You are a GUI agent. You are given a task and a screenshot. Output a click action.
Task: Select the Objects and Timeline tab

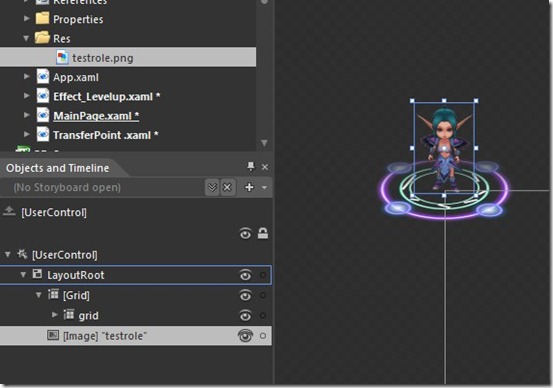[x=57, y=168]
